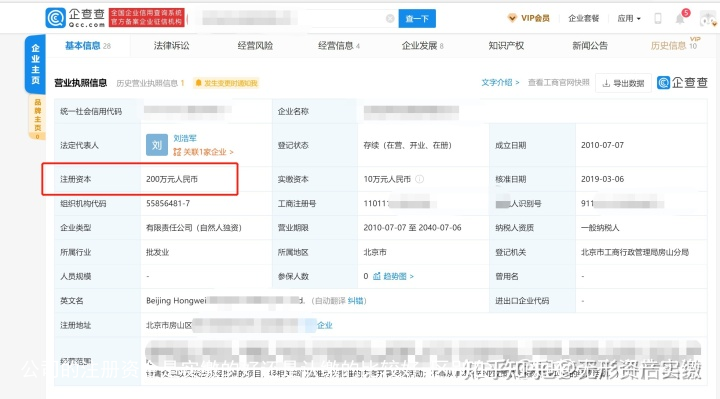
Task: Click the VIP会员 crown icon
Action: point(512,18)
